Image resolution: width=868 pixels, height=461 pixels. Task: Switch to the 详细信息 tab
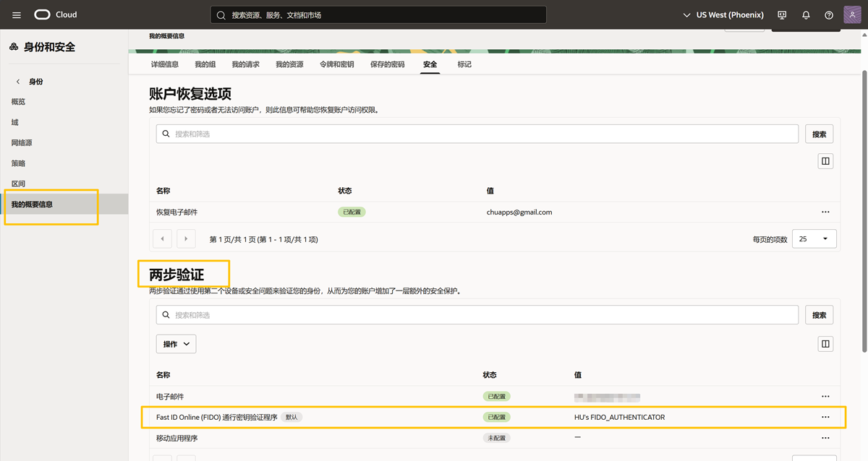coord(164,64)
